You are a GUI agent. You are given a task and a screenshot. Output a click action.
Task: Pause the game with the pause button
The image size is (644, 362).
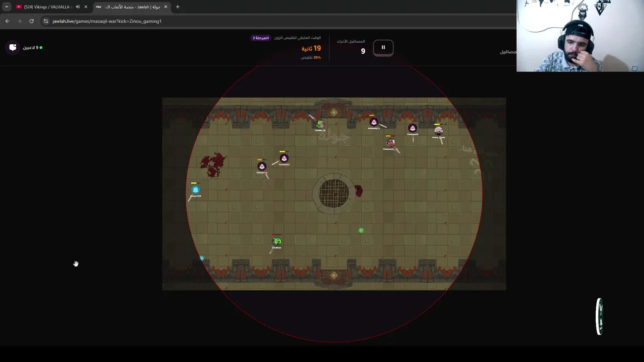383,48
